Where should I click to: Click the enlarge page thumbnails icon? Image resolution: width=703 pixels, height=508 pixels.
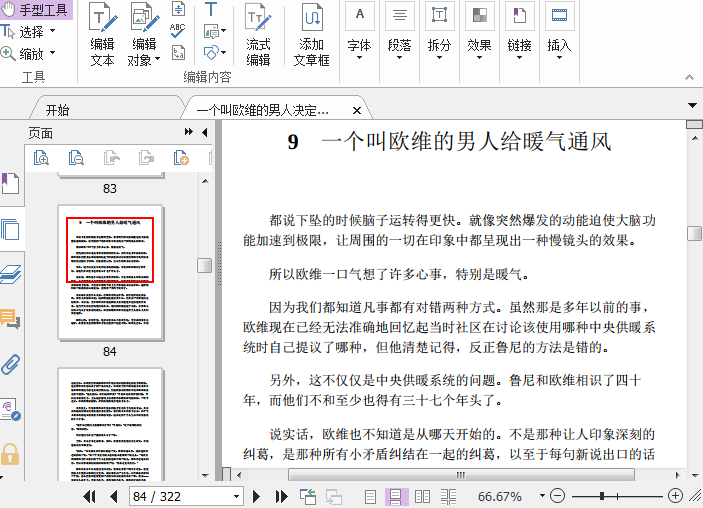(x=41, y=158)
